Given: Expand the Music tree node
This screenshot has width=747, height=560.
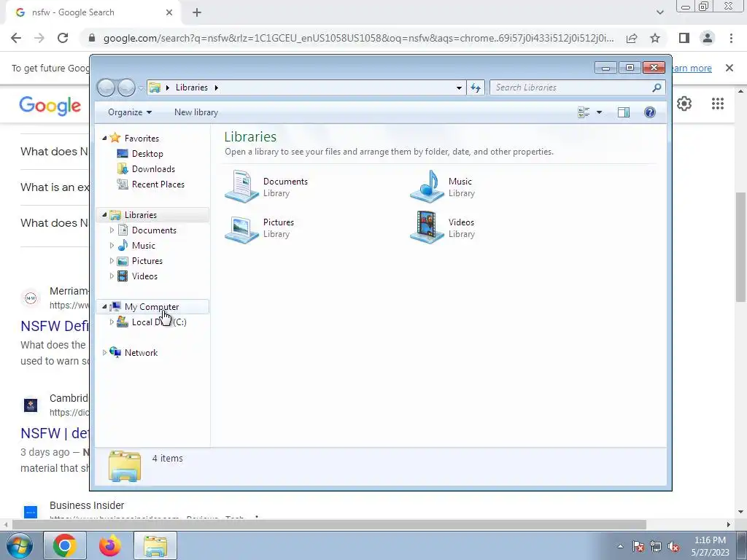Looking at the screenshot, I should click(x=112, y=246).
